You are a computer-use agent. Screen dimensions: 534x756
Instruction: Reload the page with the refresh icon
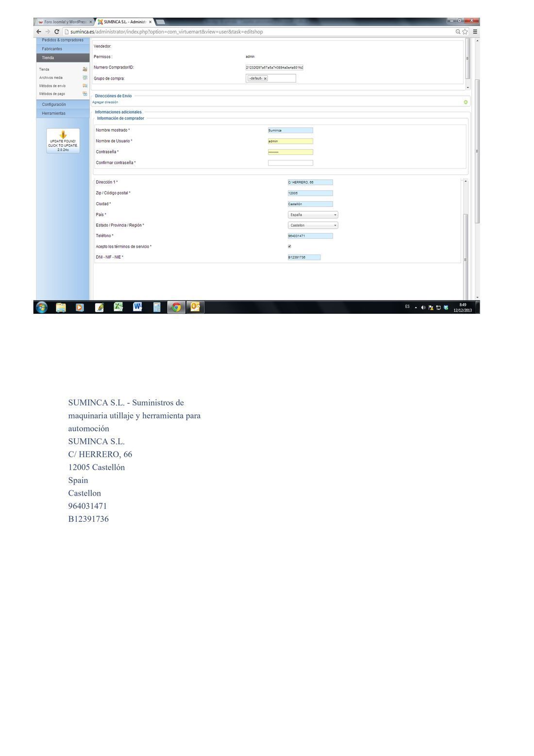click(57, 32)
